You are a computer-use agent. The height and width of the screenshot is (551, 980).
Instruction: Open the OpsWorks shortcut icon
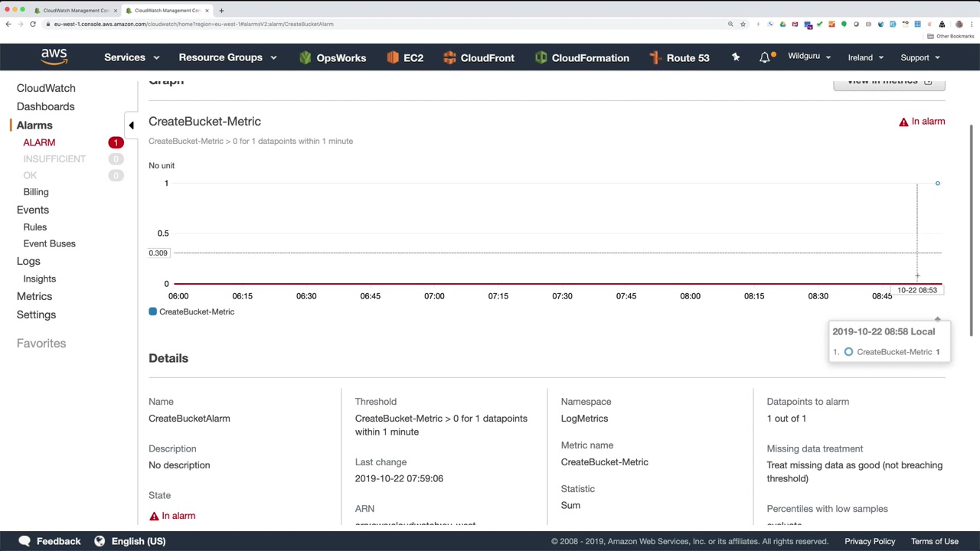305,57
